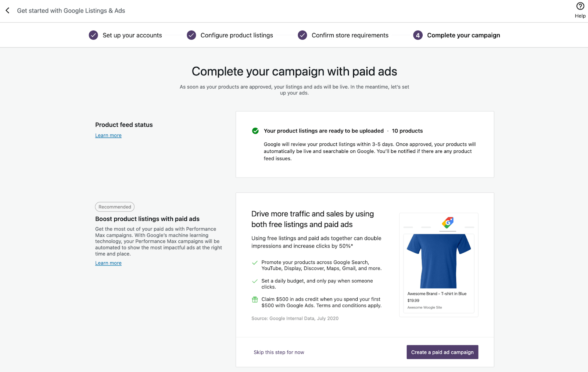Open Learn more under Boost product listings
Screen dimensions: 588x372
(108, 263)
